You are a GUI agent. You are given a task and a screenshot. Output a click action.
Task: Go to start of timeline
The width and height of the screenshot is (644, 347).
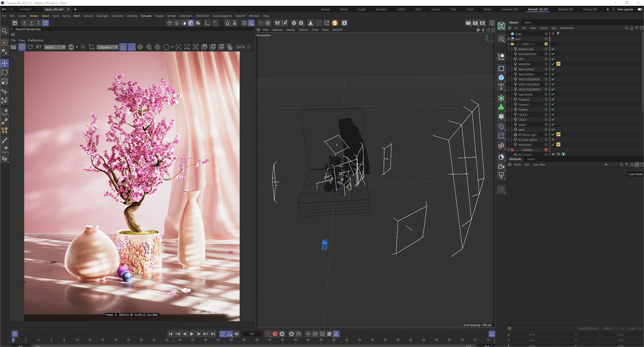tap(170, 334)
